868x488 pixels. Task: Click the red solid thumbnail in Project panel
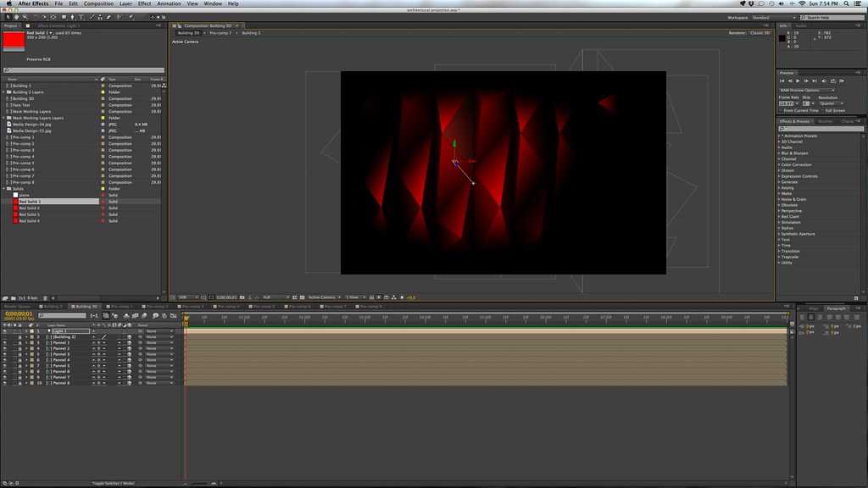tap(14, 39)
